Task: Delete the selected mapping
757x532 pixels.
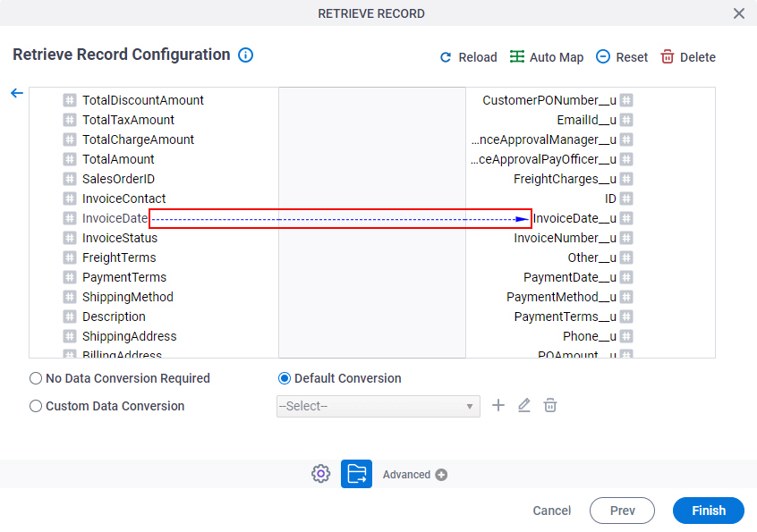Action: pyautogui.click(x=688, y=57)
